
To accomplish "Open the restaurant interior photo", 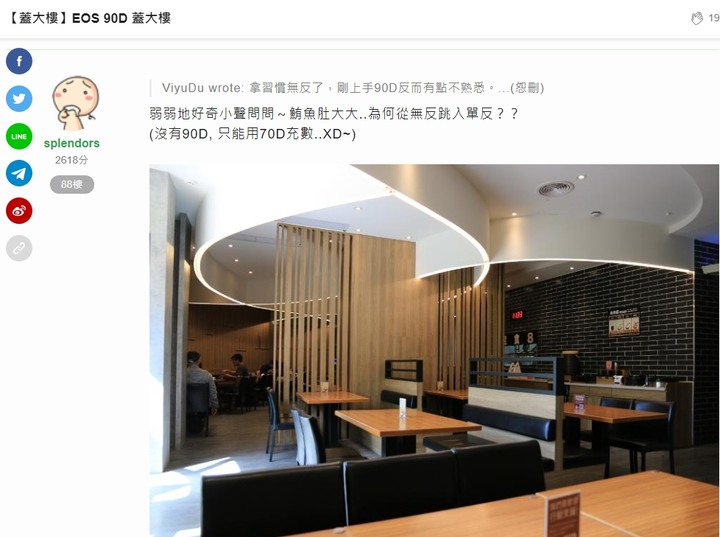I will click(434, 350).
